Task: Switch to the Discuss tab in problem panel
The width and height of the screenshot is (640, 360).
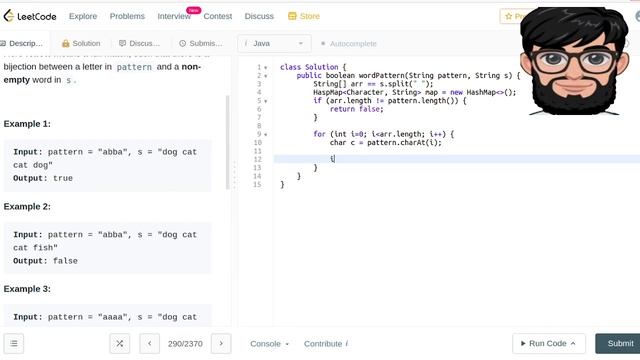Action: tap(139, 43)
